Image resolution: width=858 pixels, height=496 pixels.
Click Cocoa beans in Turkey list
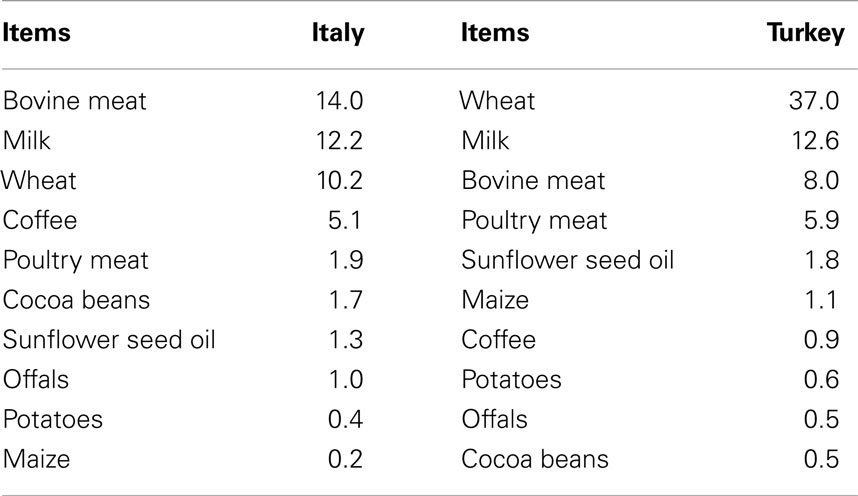click(x=535, y=459)
